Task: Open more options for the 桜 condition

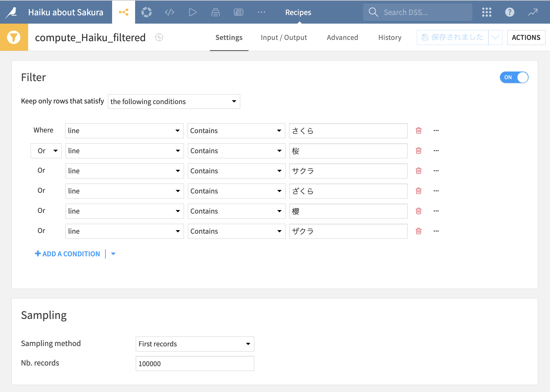Action: [x=436, y=151]
